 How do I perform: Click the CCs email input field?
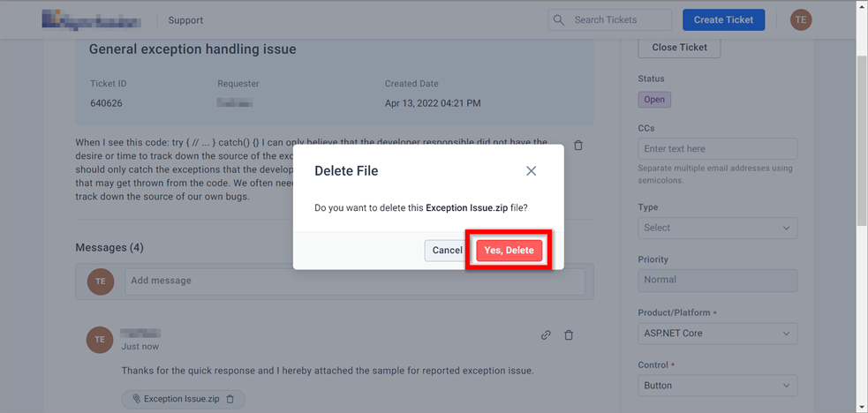pos(717,149)
